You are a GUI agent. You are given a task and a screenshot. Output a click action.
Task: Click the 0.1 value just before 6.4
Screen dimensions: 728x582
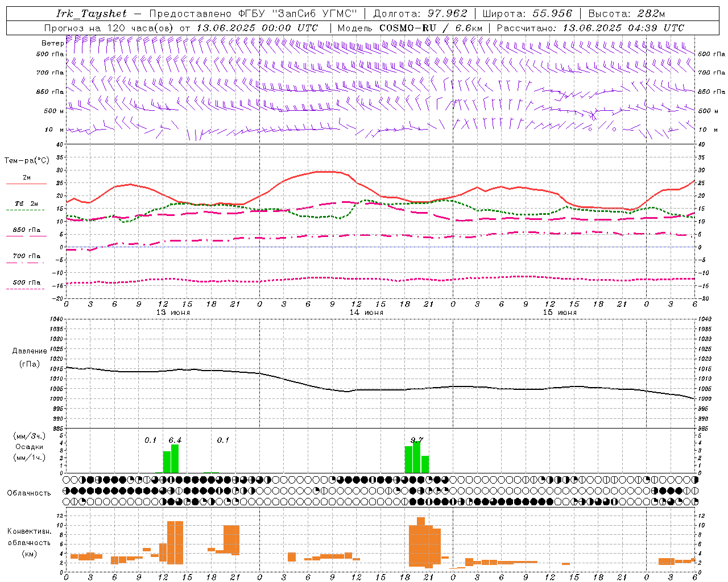coord(150,440)
